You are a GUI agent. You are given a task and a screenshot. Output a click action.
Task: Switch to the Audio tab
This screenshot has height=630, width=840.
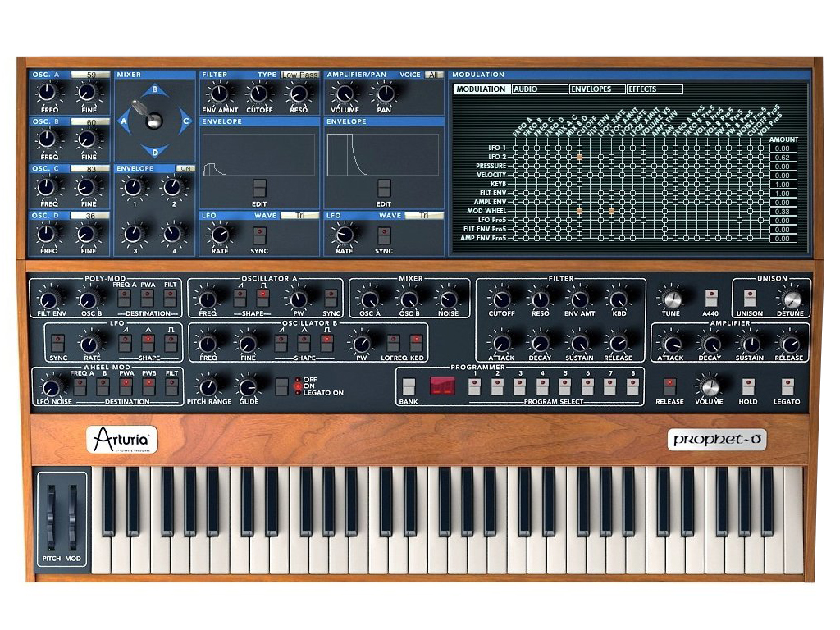pos(539,89)
